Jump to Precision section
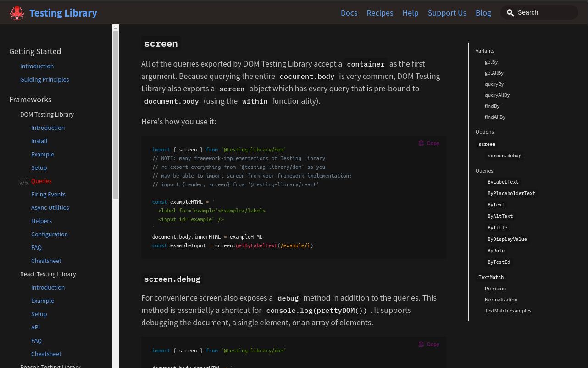Viewport: 588px width, 368px height. coord(495,289)
